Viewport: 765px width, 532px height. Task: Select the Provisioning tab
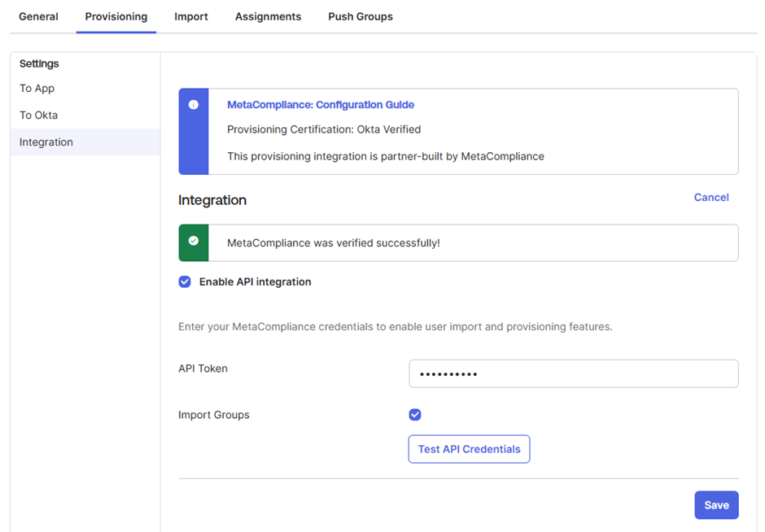(116, 16)
